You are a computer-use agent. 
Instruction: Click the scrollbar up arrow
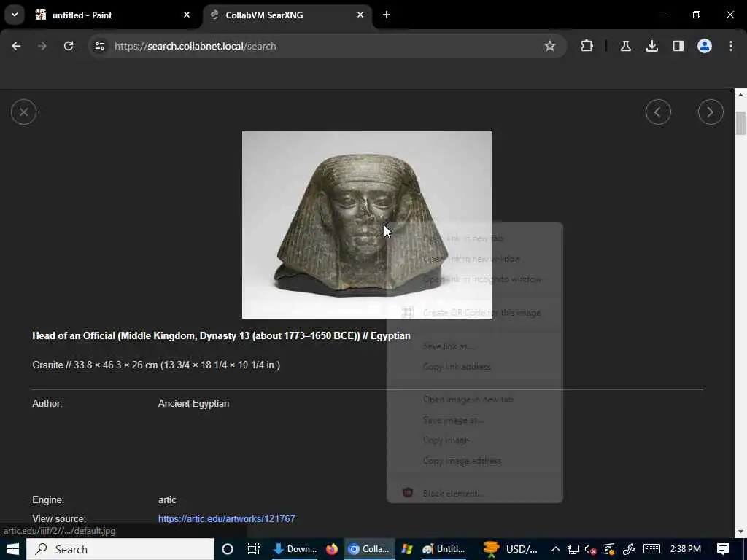(740, 94)
